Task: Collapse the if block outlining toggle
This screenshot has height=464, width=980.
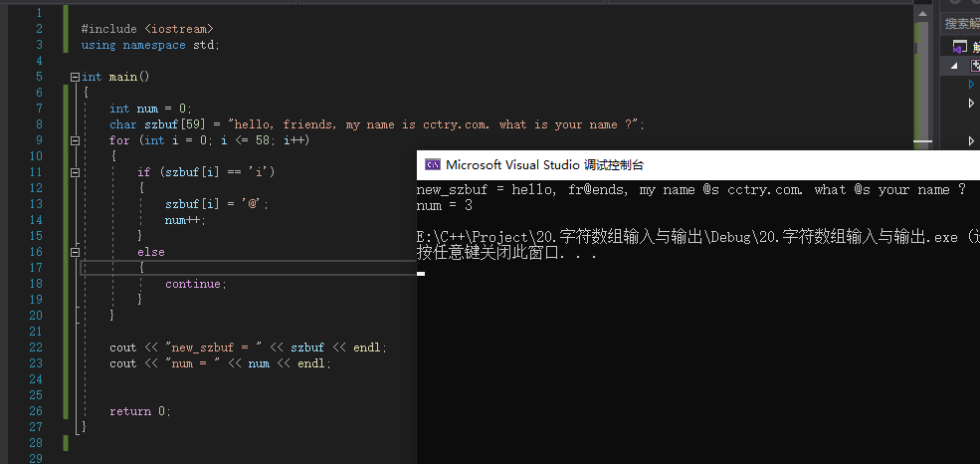Action: 75,172
